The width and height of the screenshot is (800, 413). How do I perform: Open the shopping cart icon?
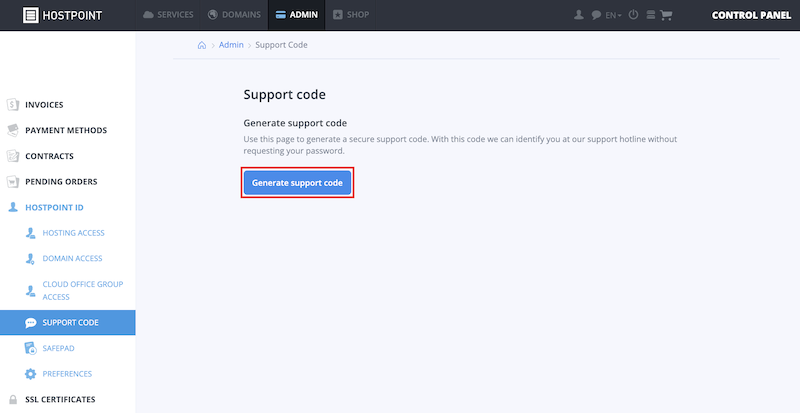tap(666, 15)
